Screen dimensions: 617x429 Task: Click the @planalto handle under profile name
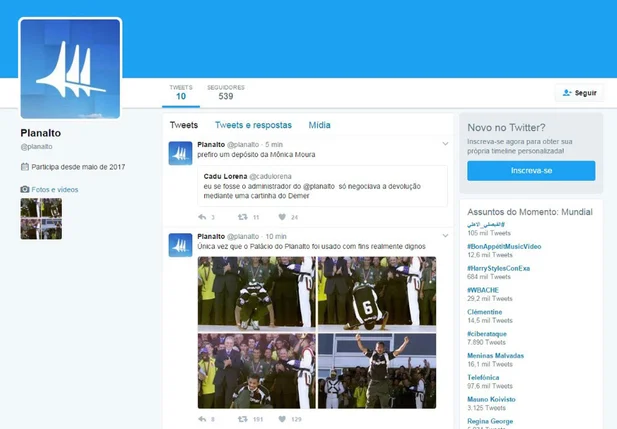pyautogui.click(x=36, y=146)
